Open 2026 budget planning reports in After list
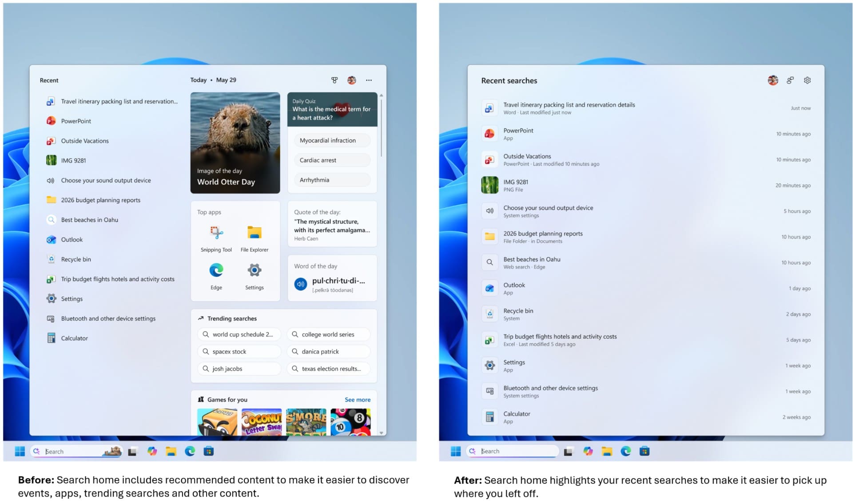This screenshot has height=504, width=855. tap(646, 237)
